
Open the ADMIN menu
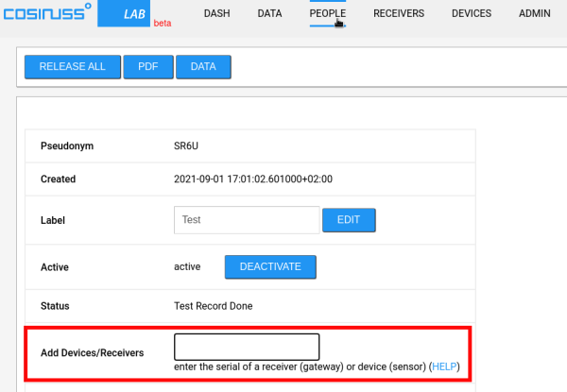click(x=535, y=14)
